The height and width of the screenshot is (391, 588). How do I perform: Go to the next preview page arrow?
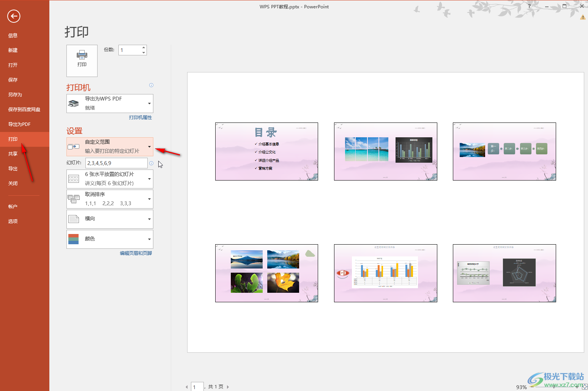(x=228, y=387)
